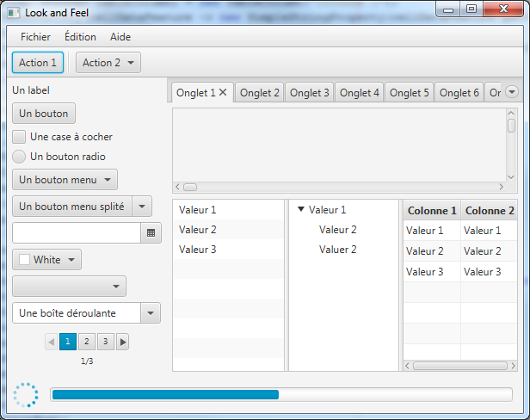Switch to the Onglet 3 tab
This screenshot has width=530, height=420.
[309, 93]
